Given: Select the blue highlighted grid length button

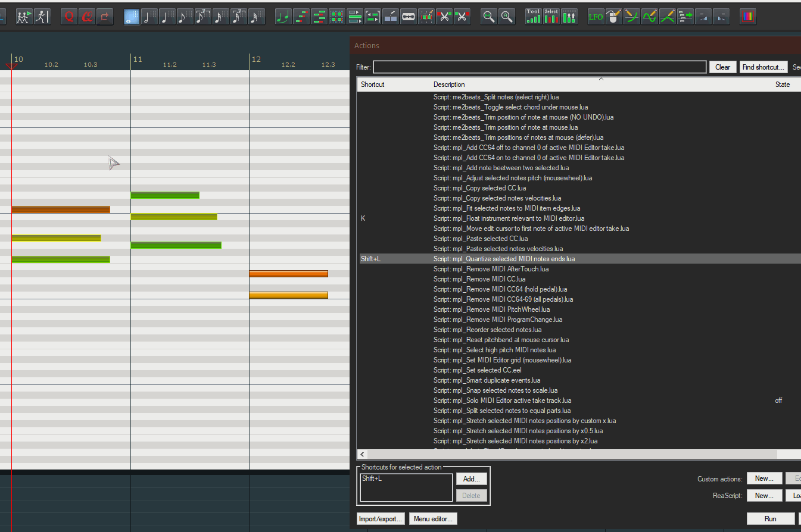Looking at the screenshot, I should pos(132,17).
